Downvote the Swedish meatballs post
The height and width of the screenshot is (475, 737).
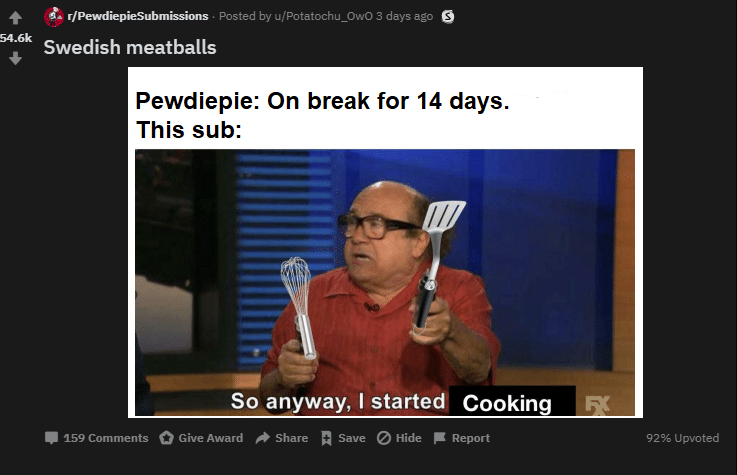point(15,58)
